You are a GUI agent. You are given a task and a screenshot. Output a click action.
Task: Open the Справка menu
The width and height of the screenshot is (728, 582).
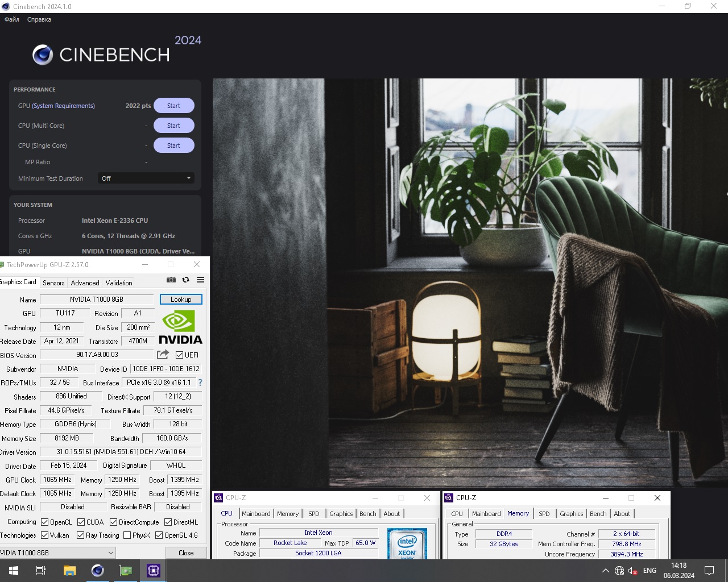[x=39, y=19]
